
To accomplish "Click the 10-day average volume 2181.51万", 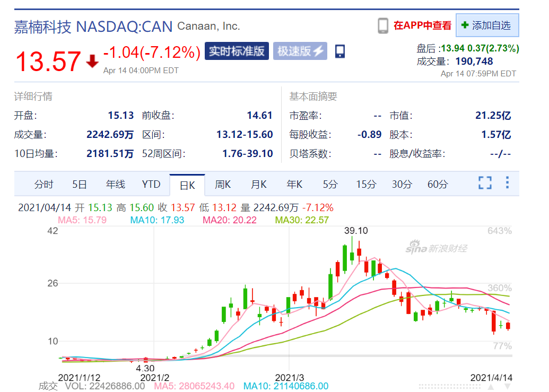I will pos(110,153).
